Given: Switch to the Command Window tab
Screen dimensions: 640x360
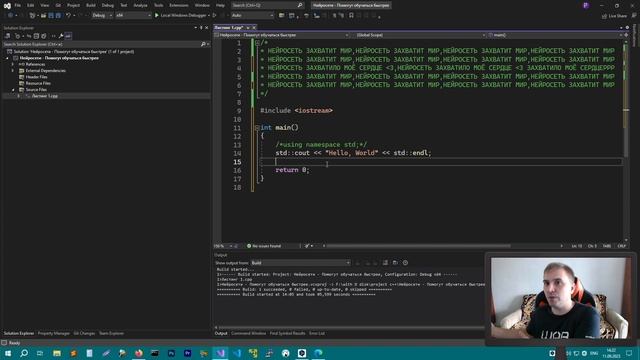Looking at the screenshot, I should (x=248, y=333).
